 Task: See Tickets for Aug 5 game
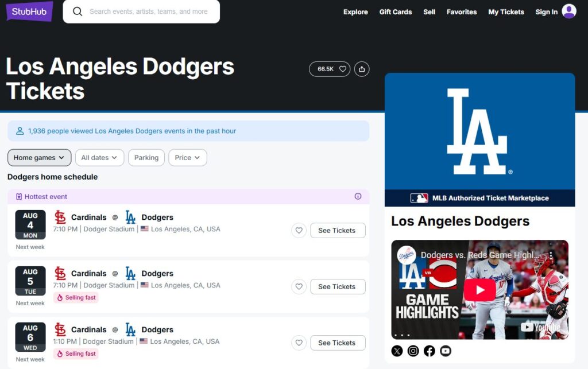tap(338, 286)
